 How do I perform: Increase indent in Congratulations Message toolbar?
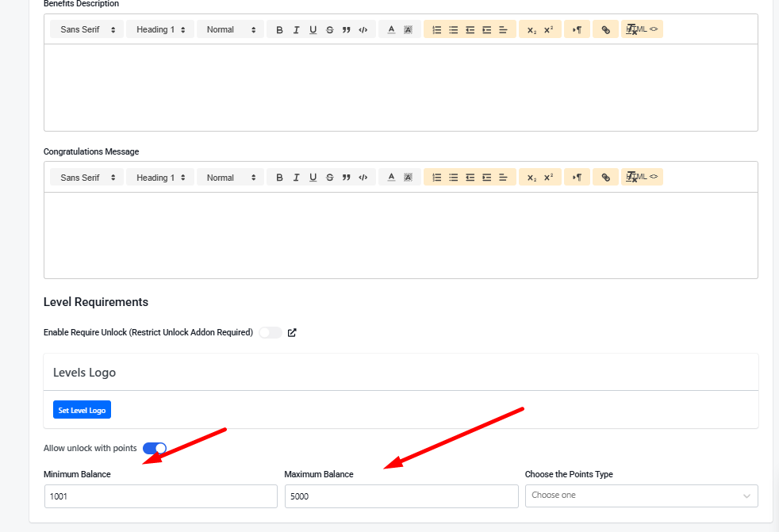[487, 178]
